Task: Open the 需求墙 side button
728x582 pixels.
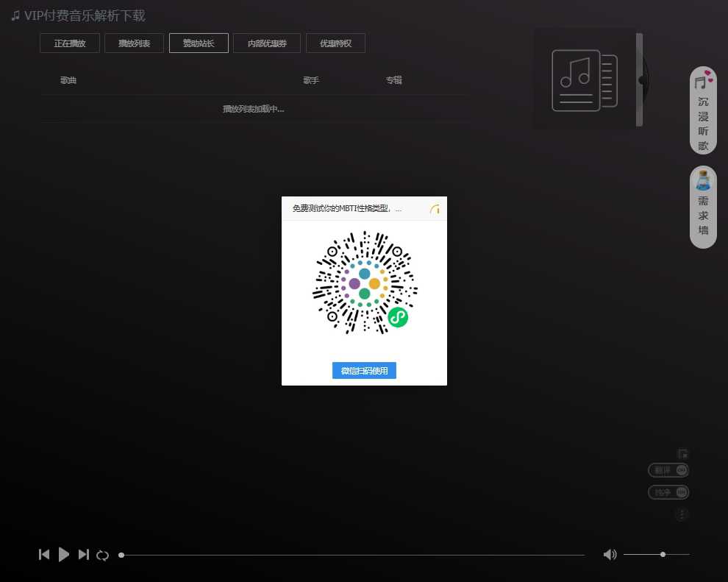Action: [x=703, y=207]
